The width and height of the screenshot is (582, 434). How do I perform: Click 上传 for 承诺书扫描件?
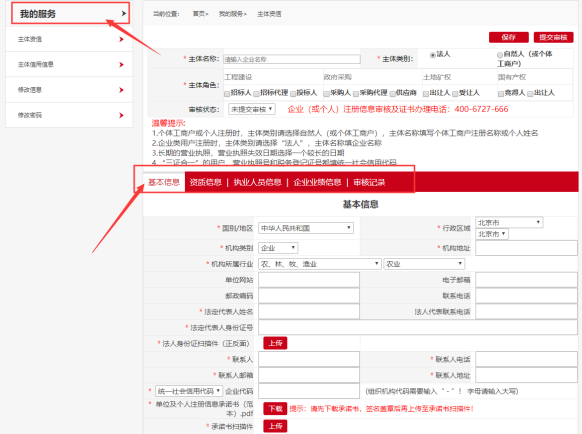click(x=275, y=426)
